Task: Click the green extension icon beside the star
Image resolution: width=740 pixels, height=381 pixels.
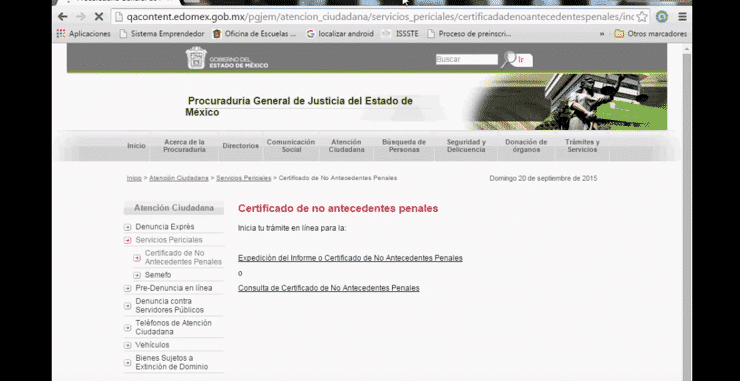Action: 662,17
